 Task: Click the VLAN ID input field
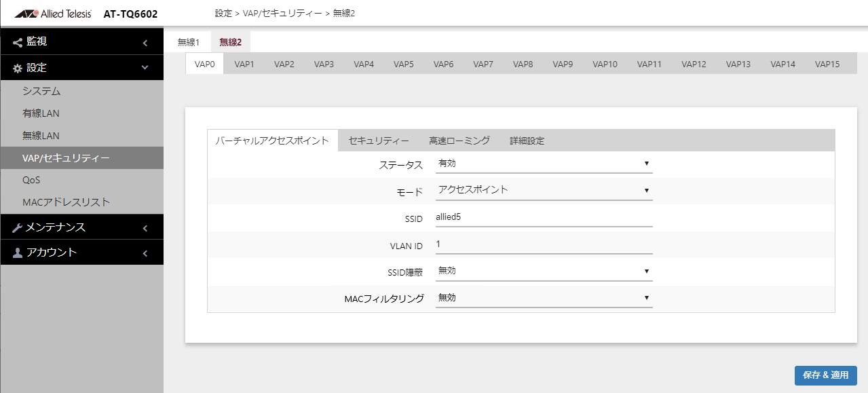click(x=544, y=244)
